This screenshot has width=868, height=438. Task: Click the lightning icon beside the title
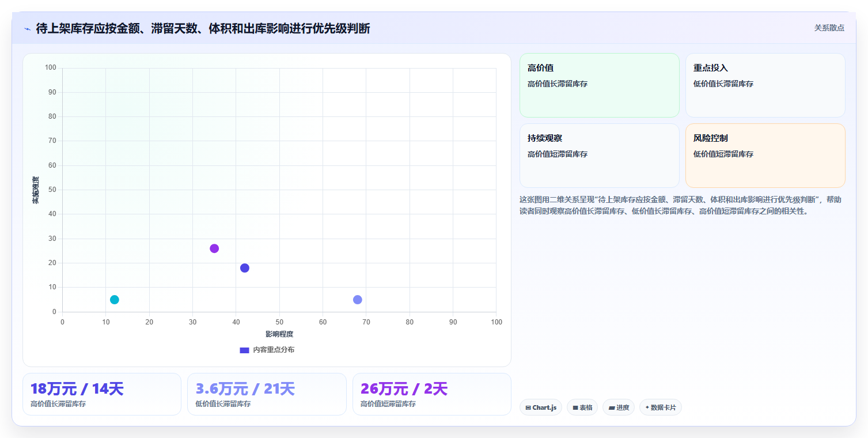pos(27,29)
